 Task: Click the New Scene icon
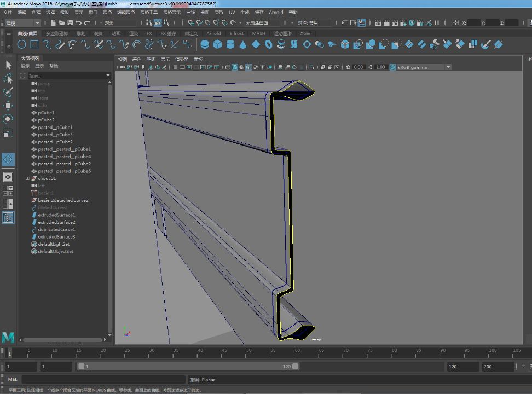point(53,23)
